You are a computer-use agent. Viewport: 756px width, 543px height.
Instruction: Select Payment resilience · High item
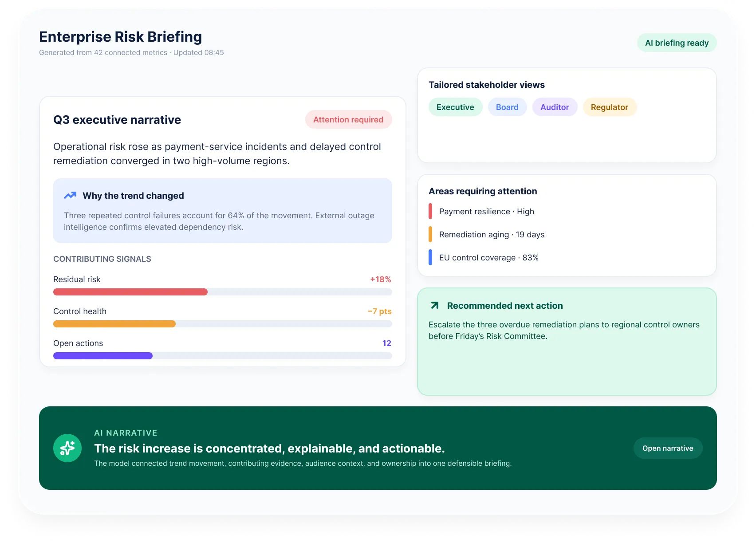point(487,211)
